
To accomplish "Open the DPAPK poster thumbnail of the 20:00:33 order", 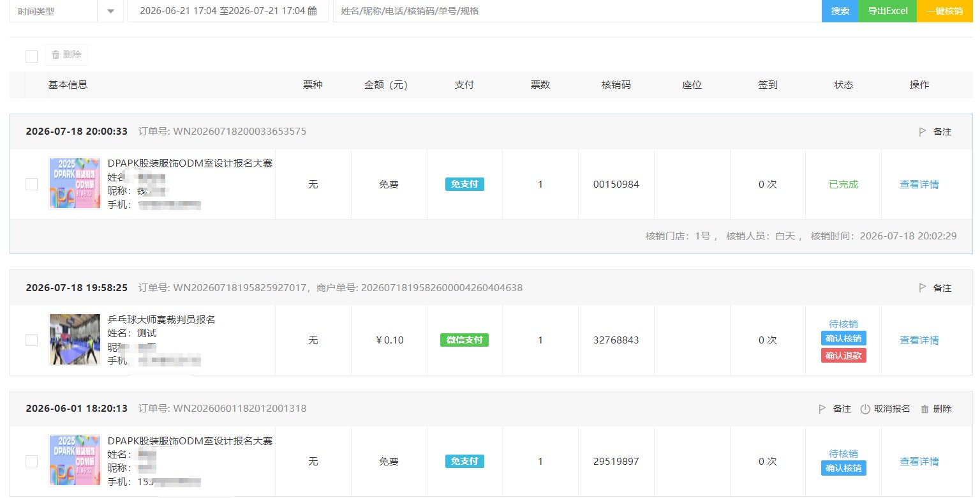I will pos(75,184).
